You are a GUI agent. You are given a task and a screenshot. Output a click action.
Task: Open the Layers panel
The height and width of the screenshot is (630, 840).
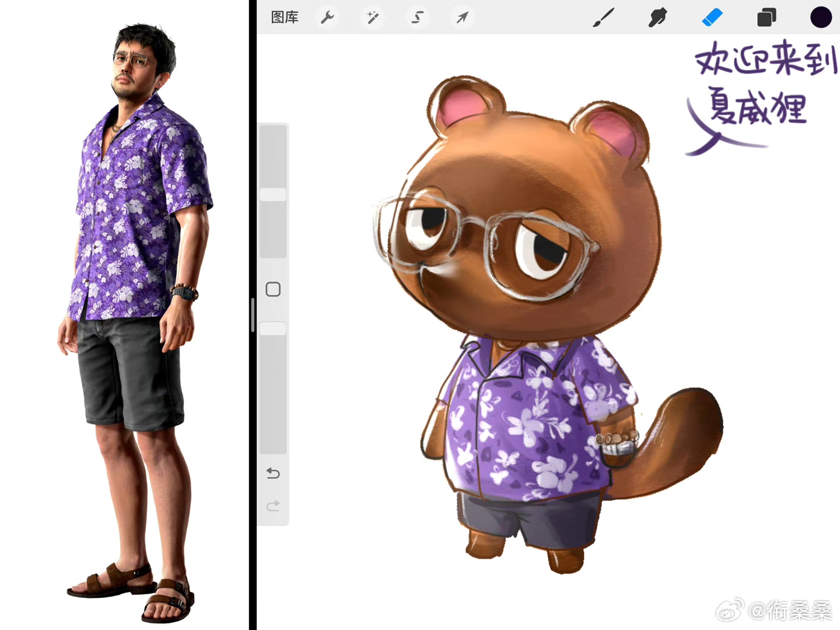[766, 17]
